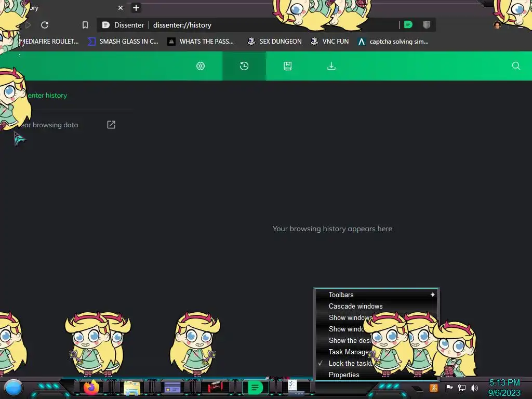
Task: Open the clear browsing data external-link icon
Action: click(x=111, y=125)
